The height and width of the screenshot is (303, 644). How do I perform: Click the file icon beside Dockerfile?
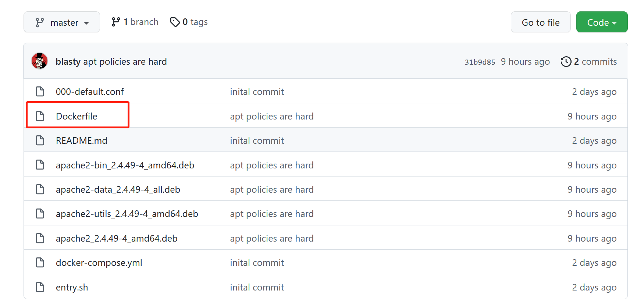tap(40, 116)
